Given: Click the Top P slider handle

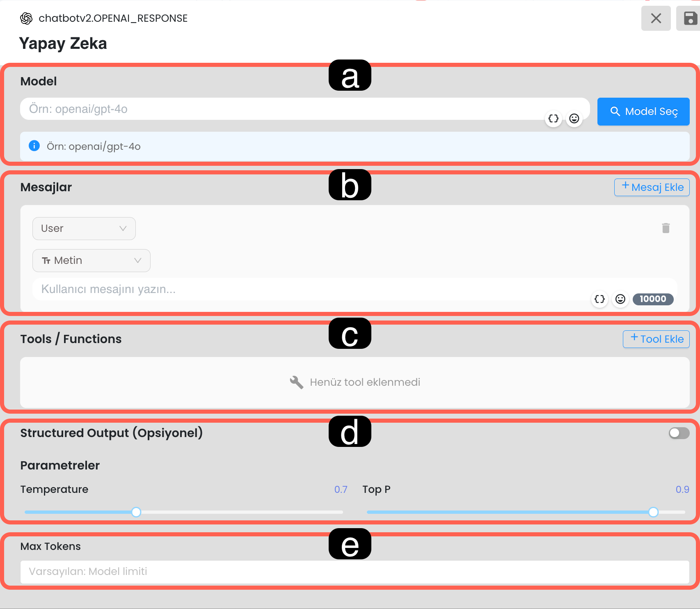Looking at the screenshot, I should [x=653, y=512].
